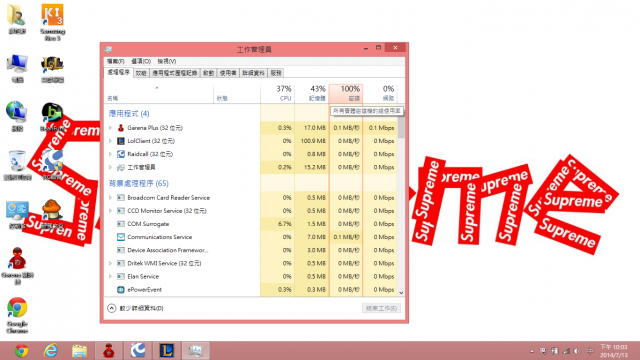Viewport: 640px width, 360px height.
Task: Switch to Garena in the taskbar
Action: pos(109,351)
